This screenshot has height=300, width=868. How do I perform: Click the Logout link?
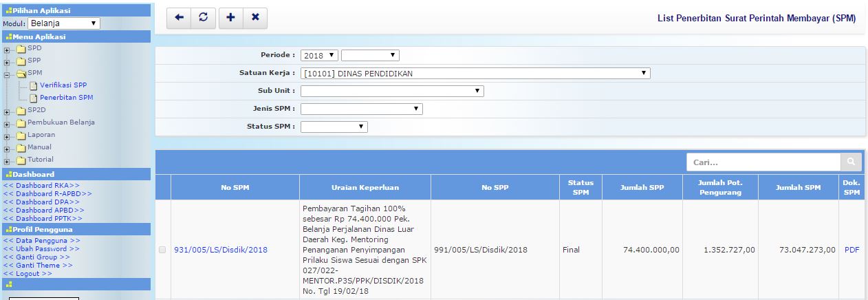pos(28,274)
